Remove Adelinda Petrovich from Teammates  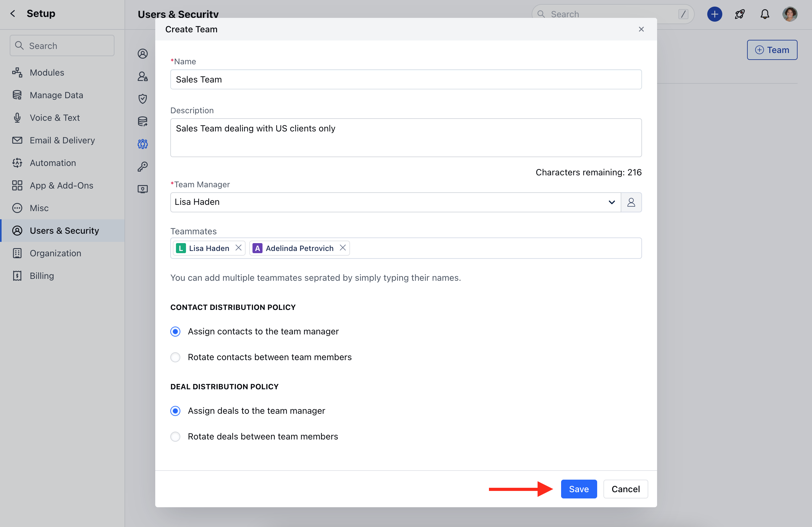click(x=343, y=248)
